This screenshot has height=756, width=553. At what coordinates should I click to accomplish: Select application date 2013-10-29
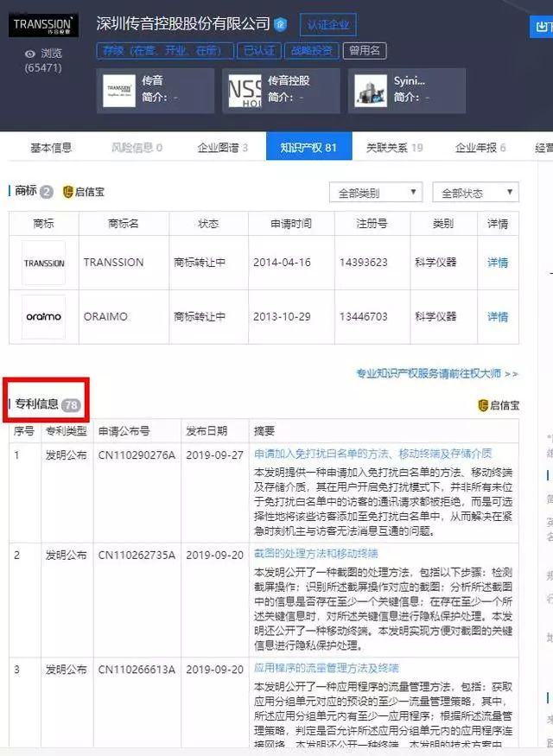[x=282, y=317]
